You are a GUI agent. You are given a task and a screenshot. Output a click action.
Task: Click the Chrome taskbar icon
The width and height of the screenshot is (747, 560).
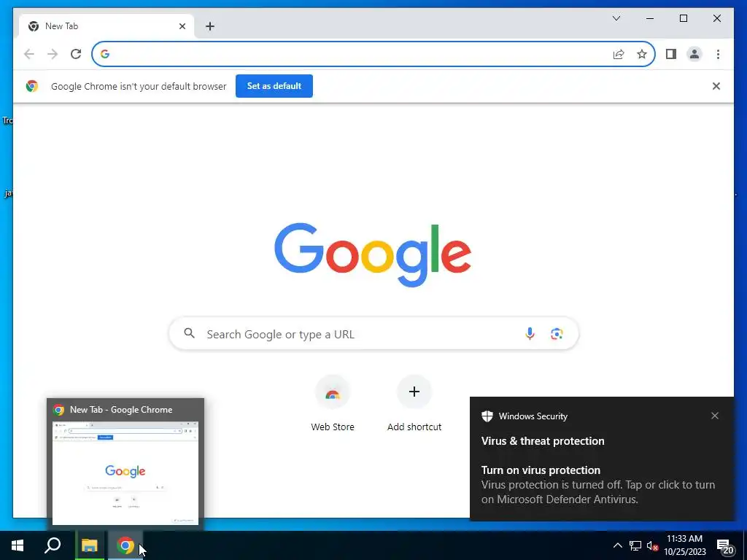point(125,545)
